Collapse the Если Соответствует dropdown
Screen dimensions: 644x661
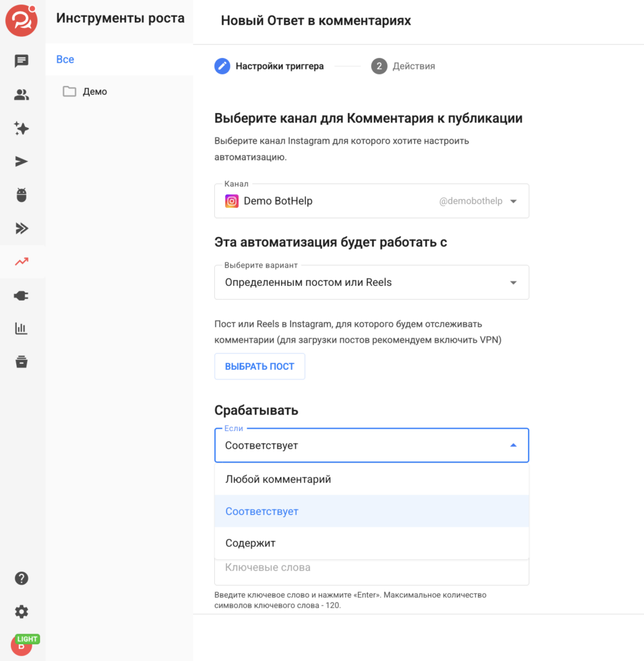coord(371,445)
